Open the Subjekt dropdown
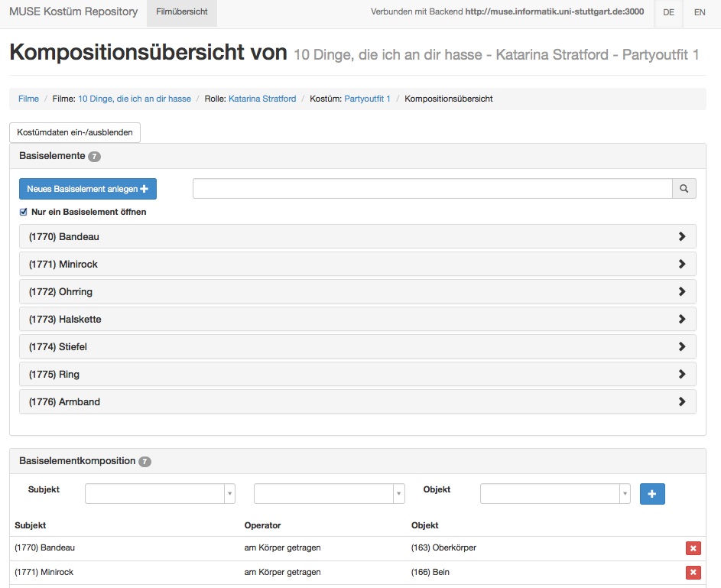Screen dimensions: 721x588 point(160,494)
